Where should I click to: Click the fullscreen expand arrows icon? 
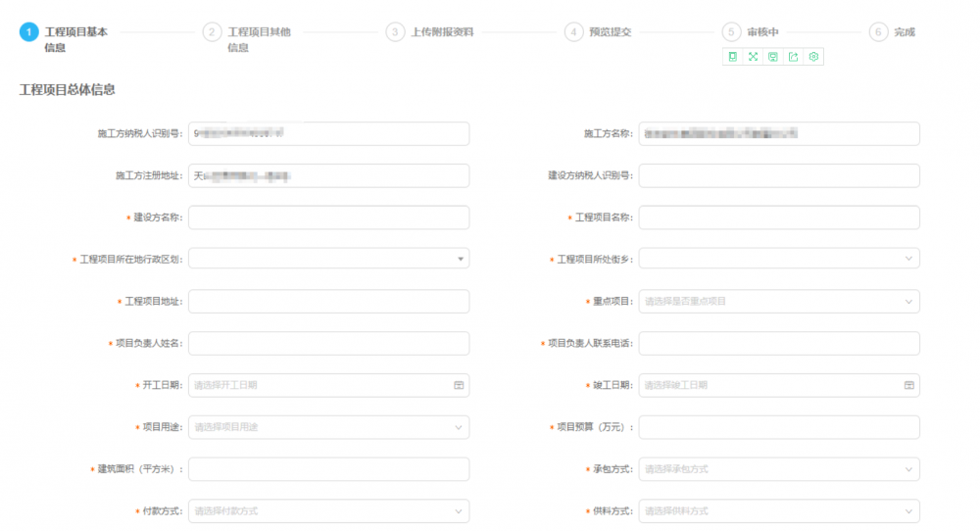point(753,57)
